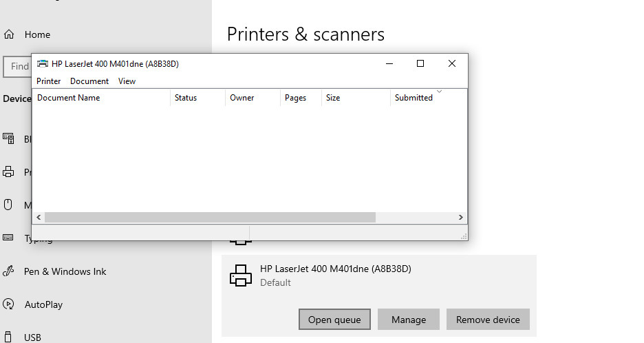Open Pen & Windows Ink settings
644x343 pixels.
[65, 271]
